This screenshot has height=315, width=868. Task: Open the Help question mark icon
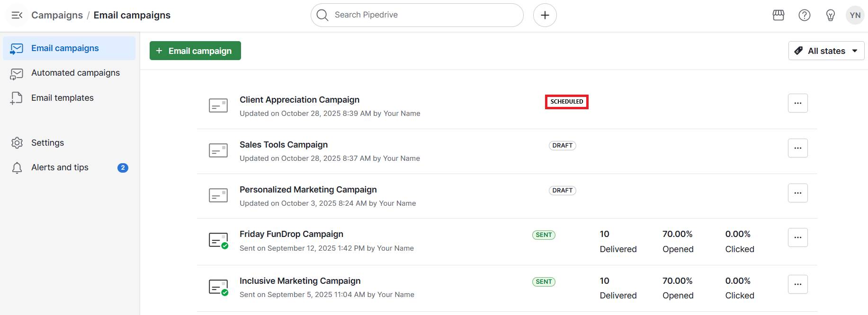pyautogui.click(x=805, y=15)
